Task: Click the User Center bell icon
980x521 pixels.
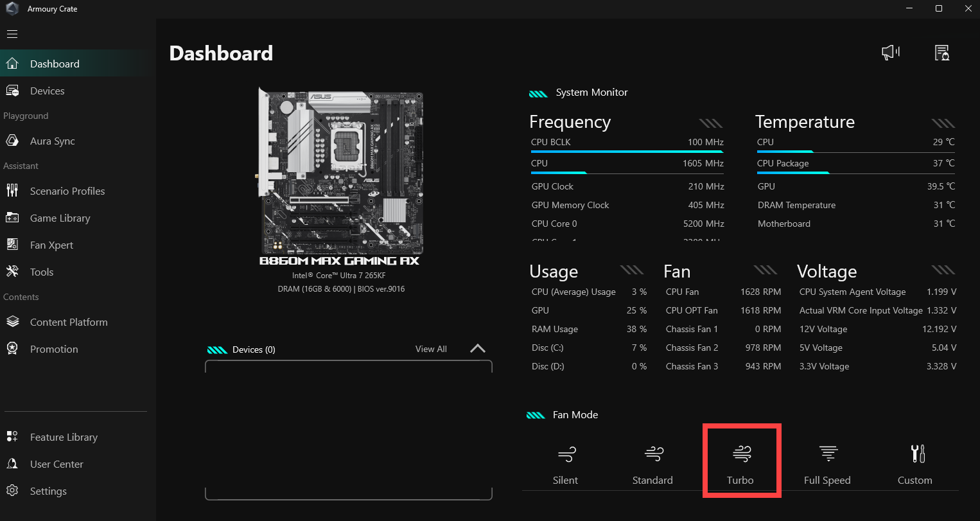Action: pyautogui.click(x=12, y=464)
